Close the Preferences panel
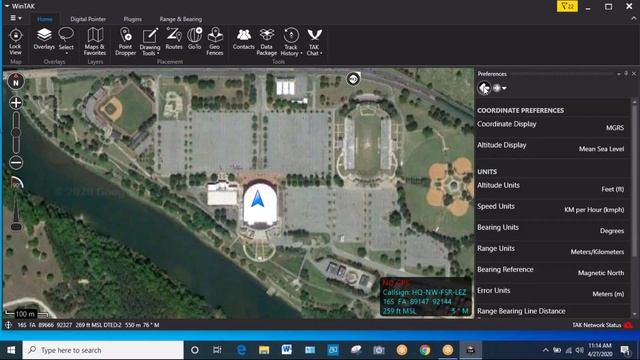Image resolution: width=640 pixels, height=360 pixels. pos(634,73)
